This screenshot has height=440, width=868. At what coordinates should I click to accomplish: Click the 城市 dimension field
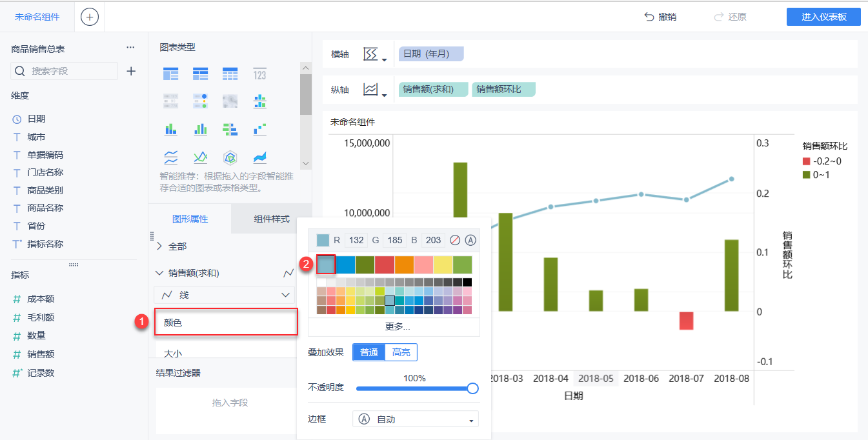pos(36,137)
